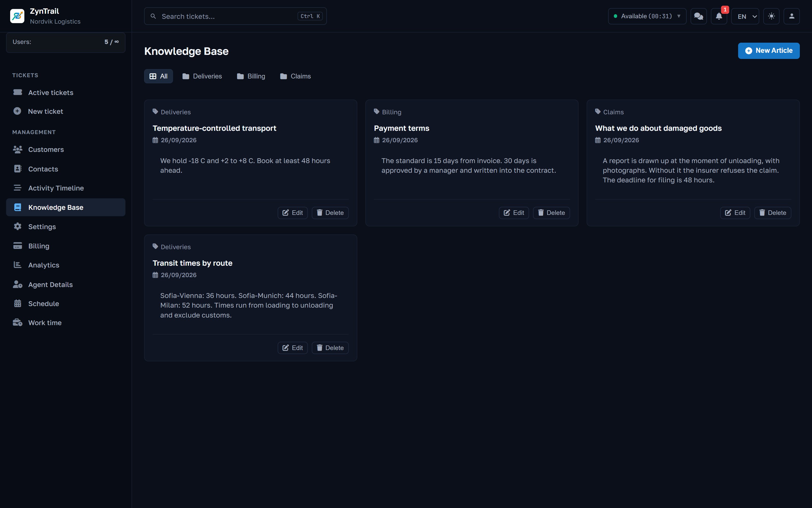Click Claims tag on damaged goods card

(x=609, y=112)
